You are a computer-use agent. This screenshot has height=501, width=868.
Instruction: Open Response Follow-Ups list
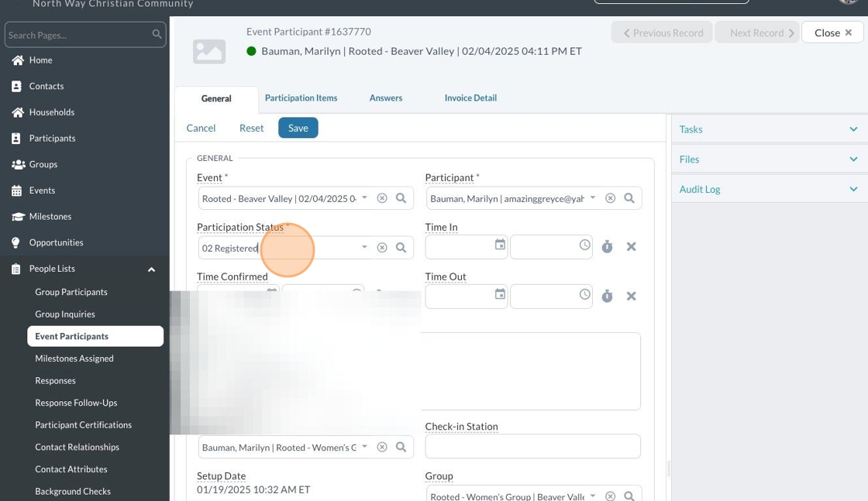[x=77, y=403]
